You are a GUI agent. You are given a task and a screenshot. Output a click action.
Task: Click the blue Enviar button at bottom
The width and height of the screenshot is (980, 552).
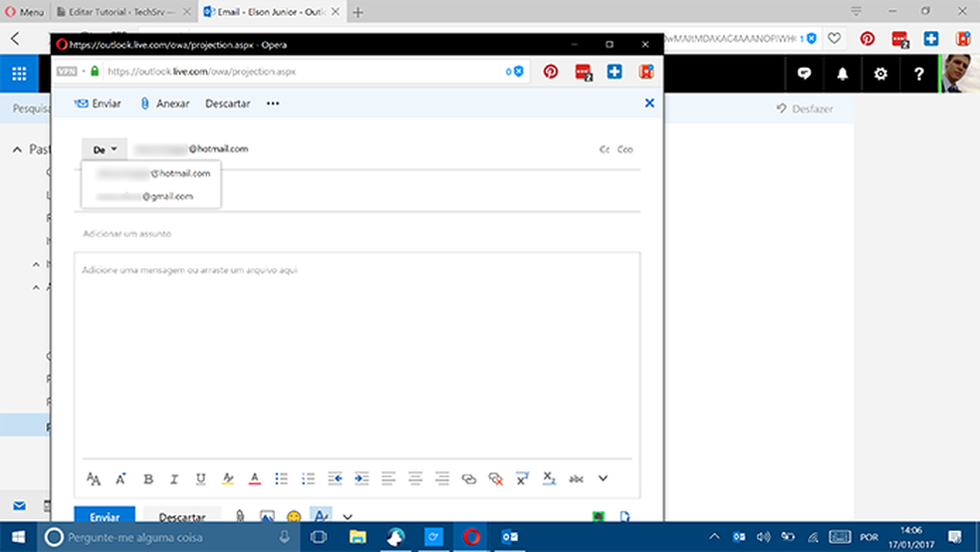[105, 516]
